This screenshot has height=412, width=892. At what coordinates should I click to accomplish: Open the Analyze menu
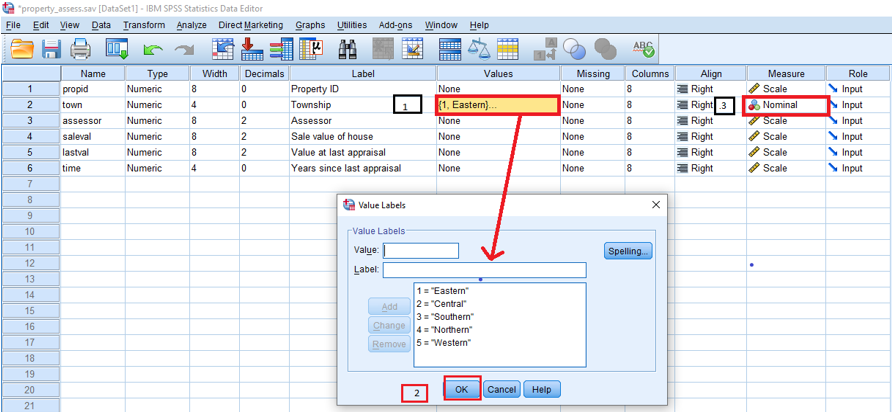(x=191, y=25)
